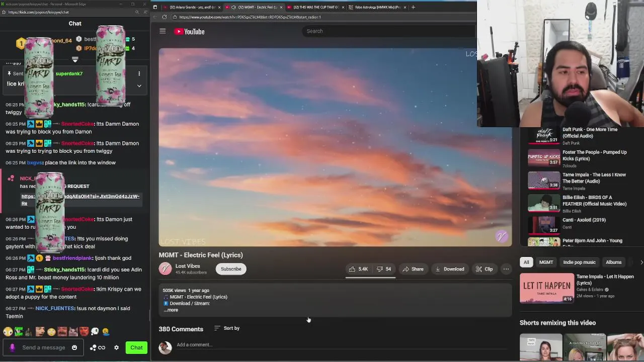644x362 pixels.
Task: Open the Sort by comments dropdown
Action: pyautogui.click(x=227, y=328)
